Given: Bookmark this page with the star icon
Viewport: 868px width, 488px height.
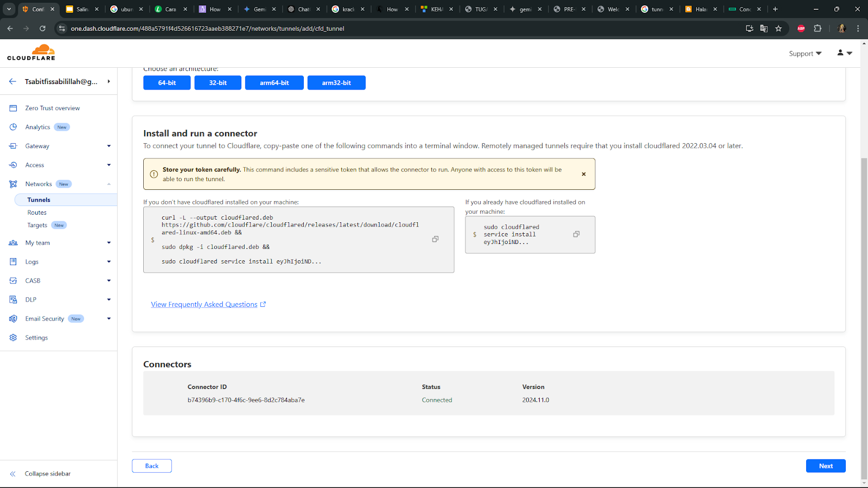Looking at the screenshot, I should pos(778,29).
